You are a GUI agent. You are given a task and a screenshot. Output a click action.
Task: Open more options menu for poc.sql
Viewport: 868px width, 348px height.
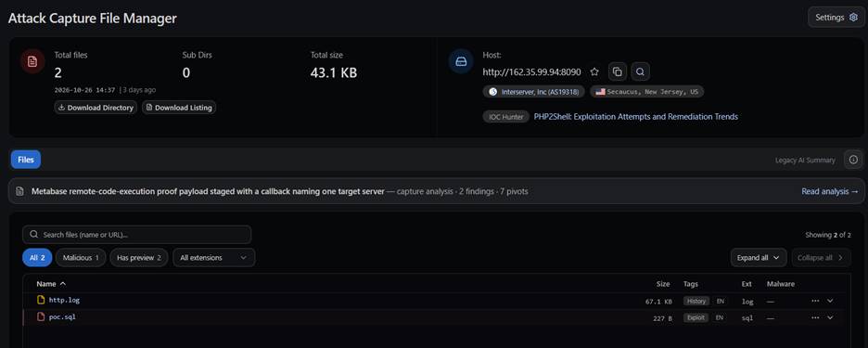coord(815,318)
